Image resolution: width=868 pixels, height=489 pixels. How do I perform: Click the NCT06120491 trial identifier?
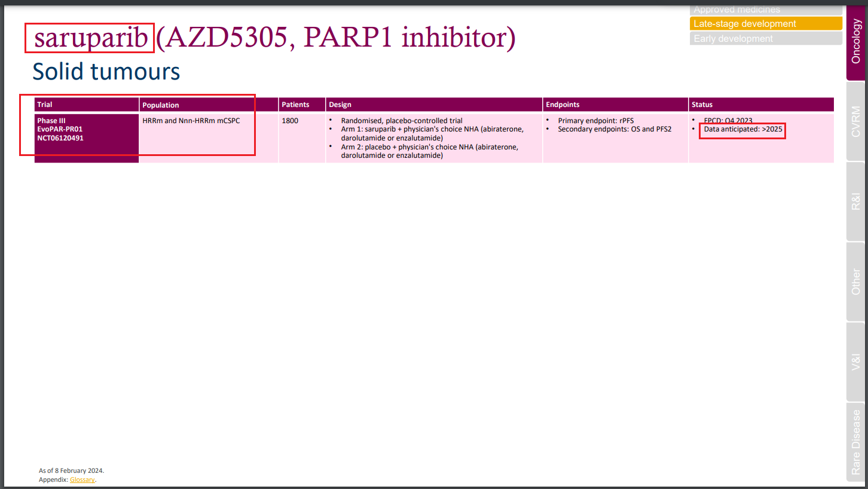62,137
